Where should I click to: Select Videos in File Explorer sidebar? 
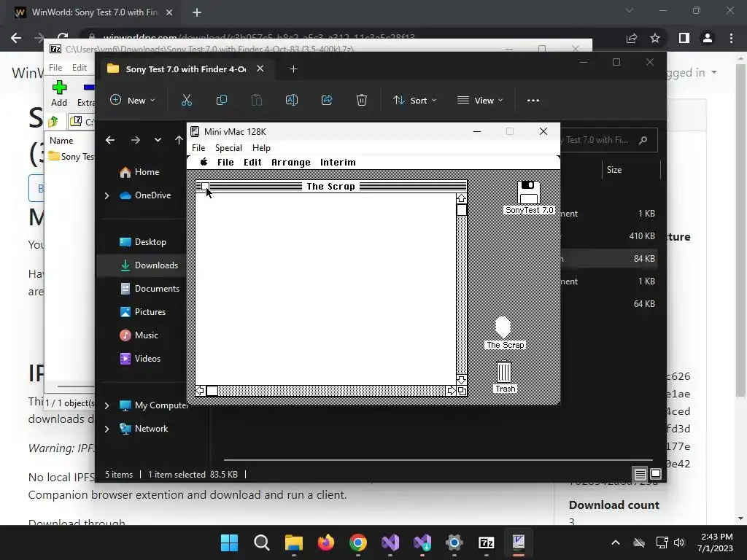[x=141, y=359]
